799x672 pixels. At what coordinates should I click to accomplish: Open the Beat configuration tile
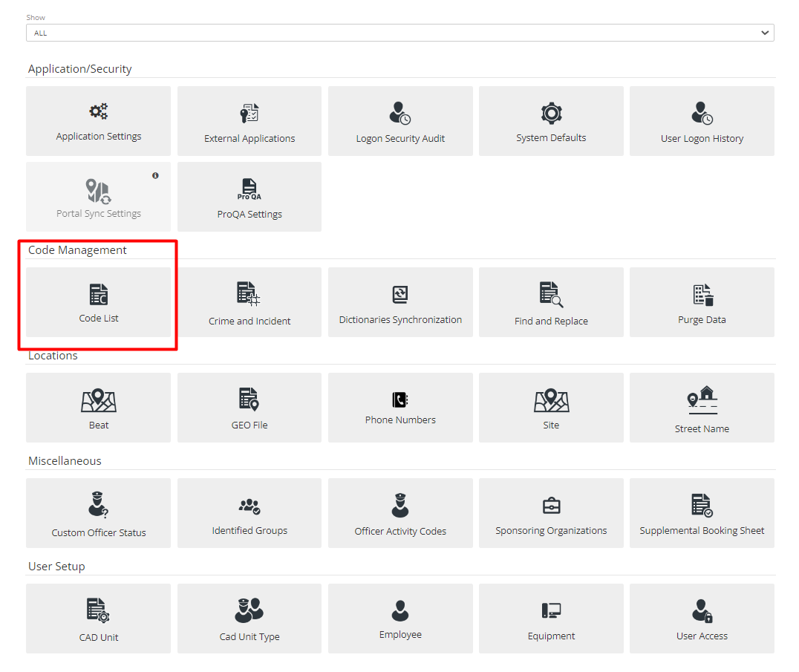98,408
